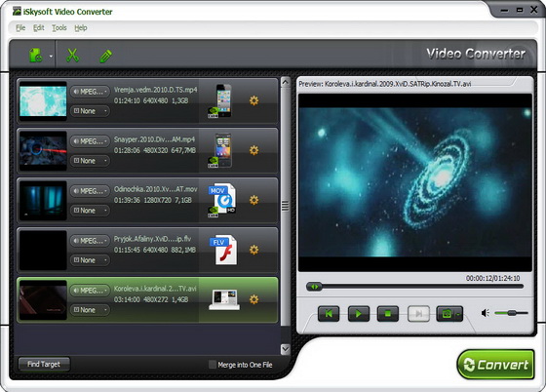Click the laptop output profile icon for Koroleva

[224, 299]
